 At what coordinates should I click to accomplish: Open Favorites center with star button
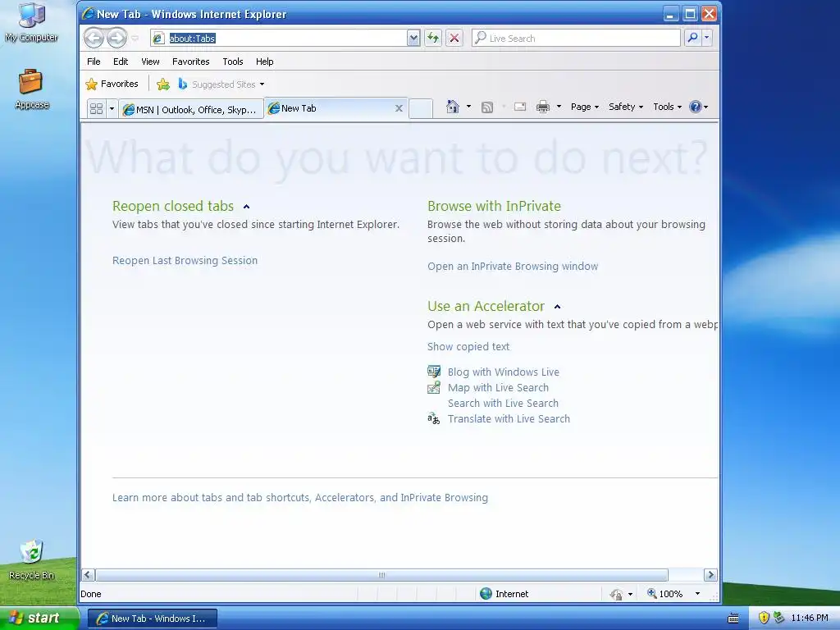pos(112,84)
